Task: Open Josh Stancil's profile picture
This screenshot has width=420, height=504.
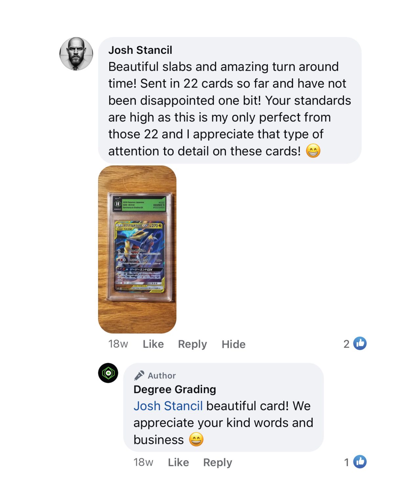Action: (76, 54)
